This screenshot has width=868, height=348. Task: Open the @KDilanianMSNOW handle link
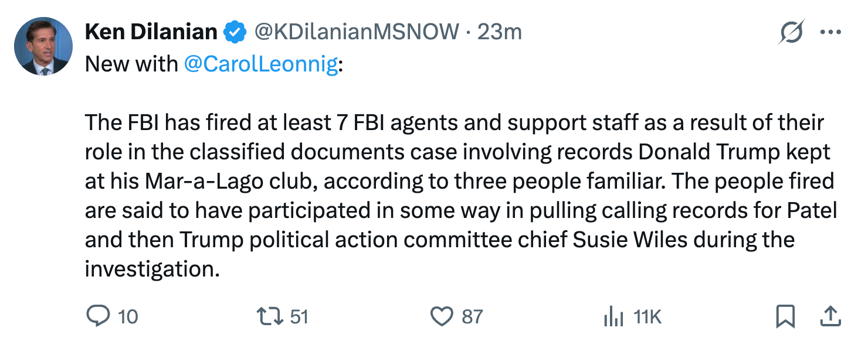click(x=357, y=32)
